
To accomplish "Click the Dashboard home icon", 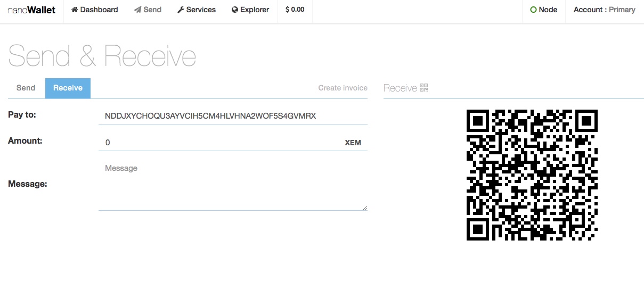I will (x=75, y=10).
